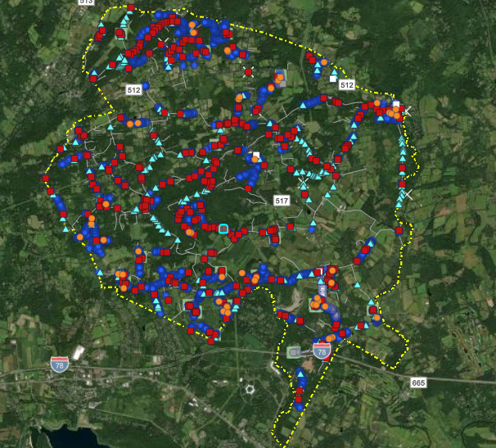
Task: Select the cyan-outlined square marker
Action: (223, 229)
